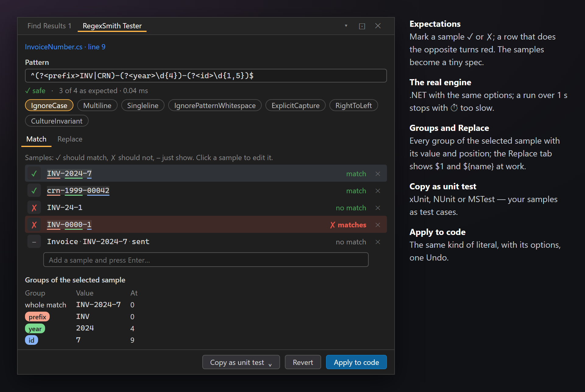The width and height of the screenshot is (585, 392).
Task: Edit the INV-0000-1 sample text
Action: pos(69,225)
